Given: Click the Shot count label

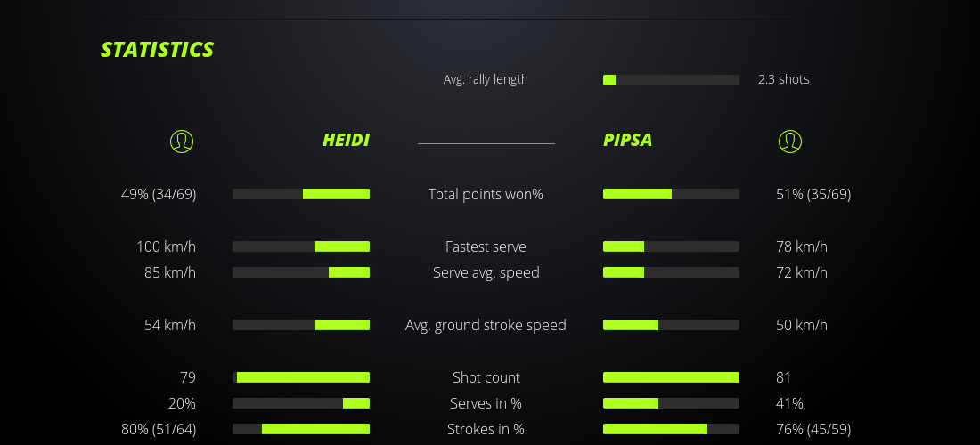Looking at the screenshot, I should (486, 377).
